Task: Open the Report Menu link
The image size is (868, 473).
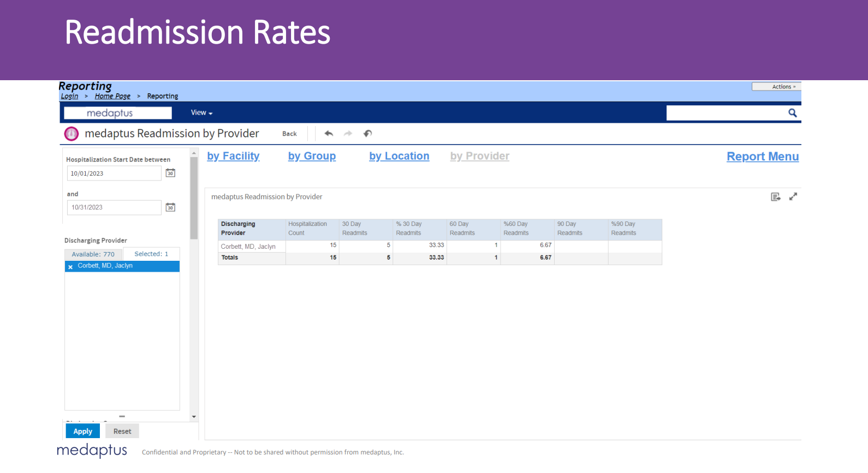Action: (763, 157)
